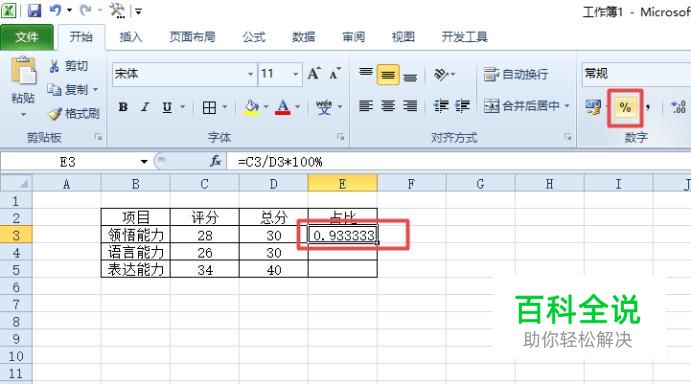This screenshot has height=384, width=691.
Task: Open the Fill Color dropdown arrow
Action: click(266, 107)
